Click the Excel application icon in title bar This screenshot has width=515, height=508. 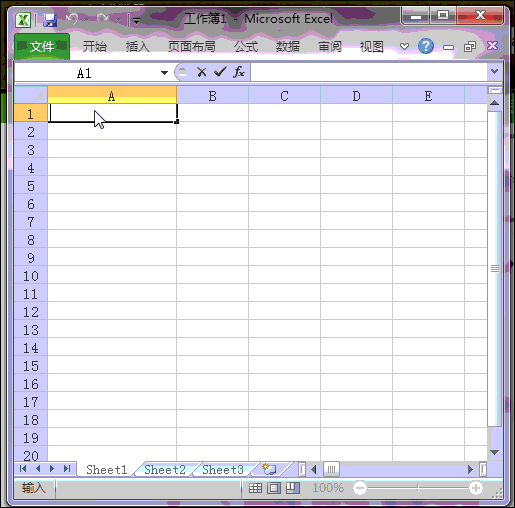(x=23, y=20)
